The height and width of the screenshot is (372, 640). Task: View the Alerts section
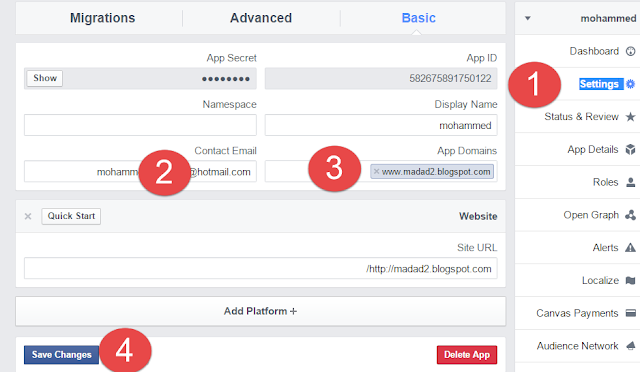point(605,247)
